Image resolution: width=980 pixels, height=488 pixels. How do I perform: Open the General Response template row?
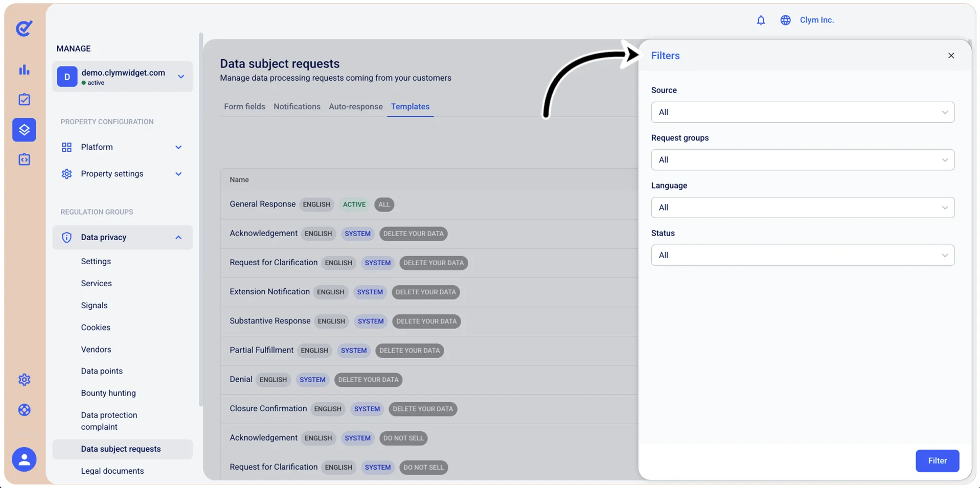click(429, 204)
